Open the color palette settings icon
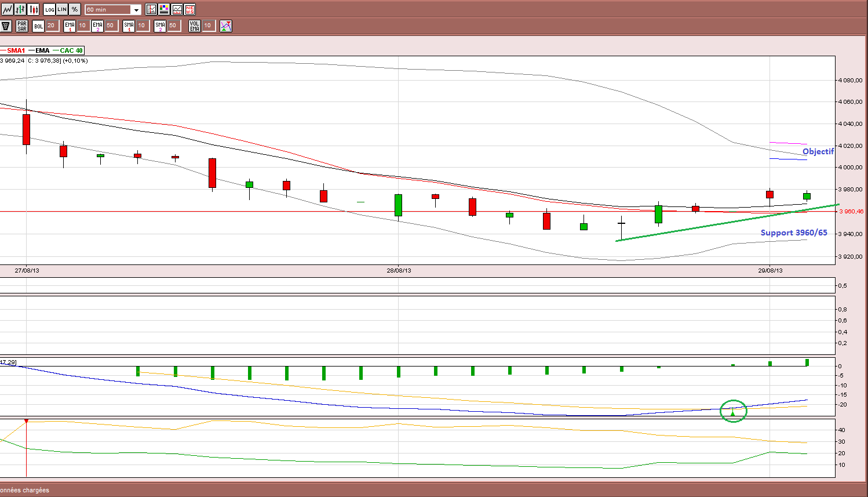Viewport: 868px width, 497px height. [x=164, y=9]
